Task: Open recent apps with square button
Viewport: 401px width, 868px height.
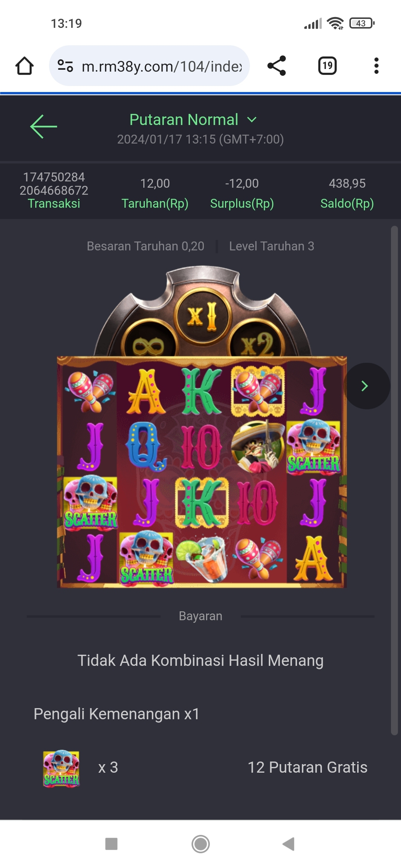Action: coord(111,844)
